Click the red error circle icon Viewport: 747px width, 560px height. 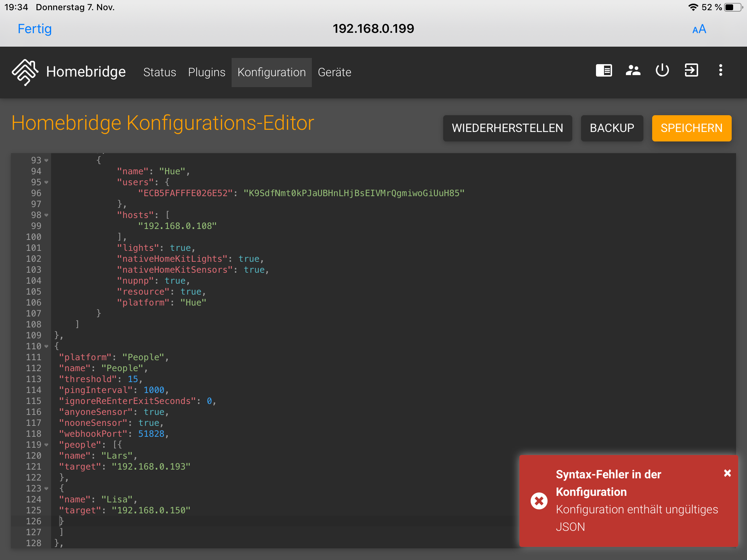point(539,501)
